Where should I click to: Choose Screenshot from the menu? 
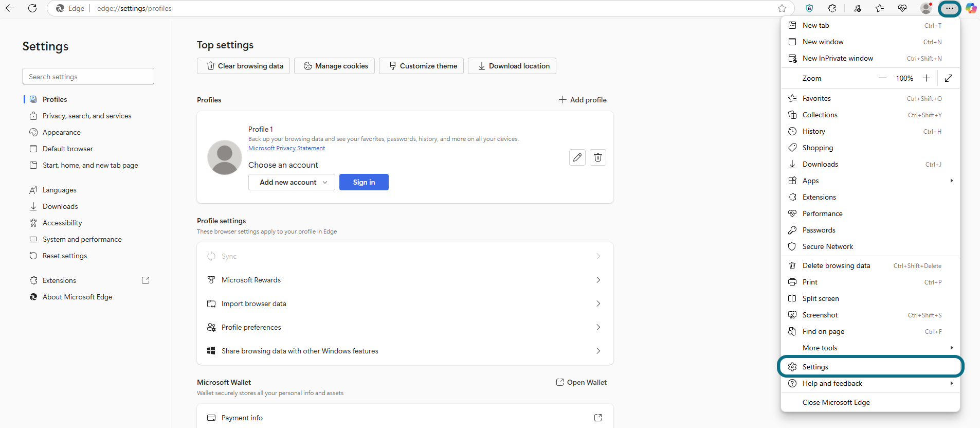click(x=870, y=315)
